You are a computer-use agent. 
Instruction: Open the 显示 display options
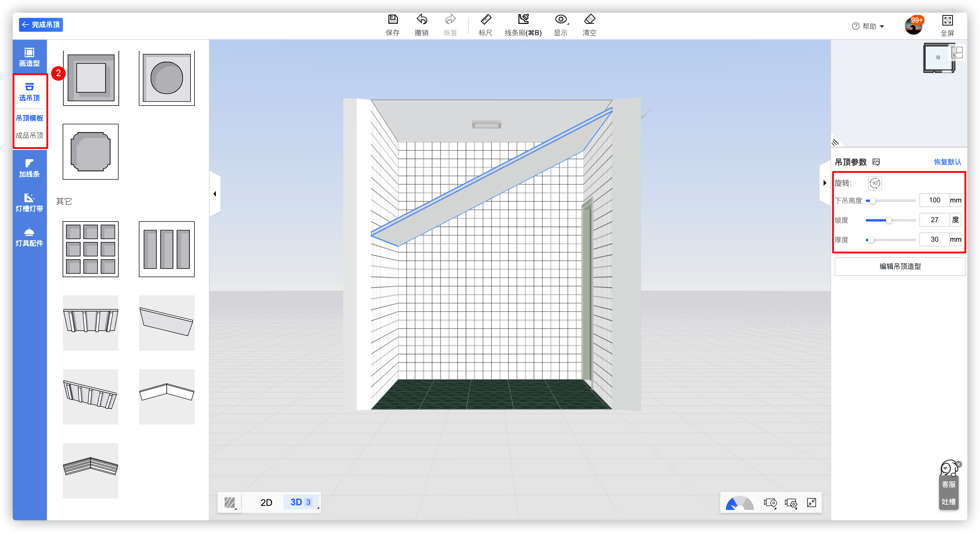[x=561, y=25]
